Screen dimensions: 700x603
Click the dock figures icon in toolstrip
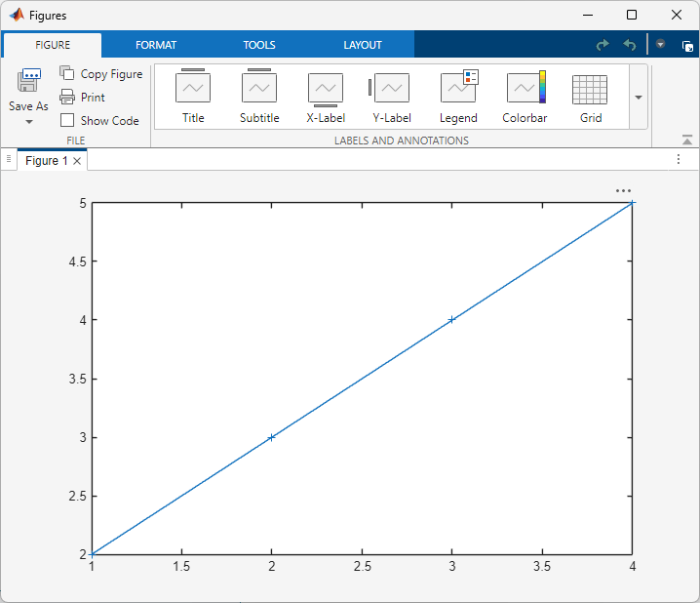[687, 46]
